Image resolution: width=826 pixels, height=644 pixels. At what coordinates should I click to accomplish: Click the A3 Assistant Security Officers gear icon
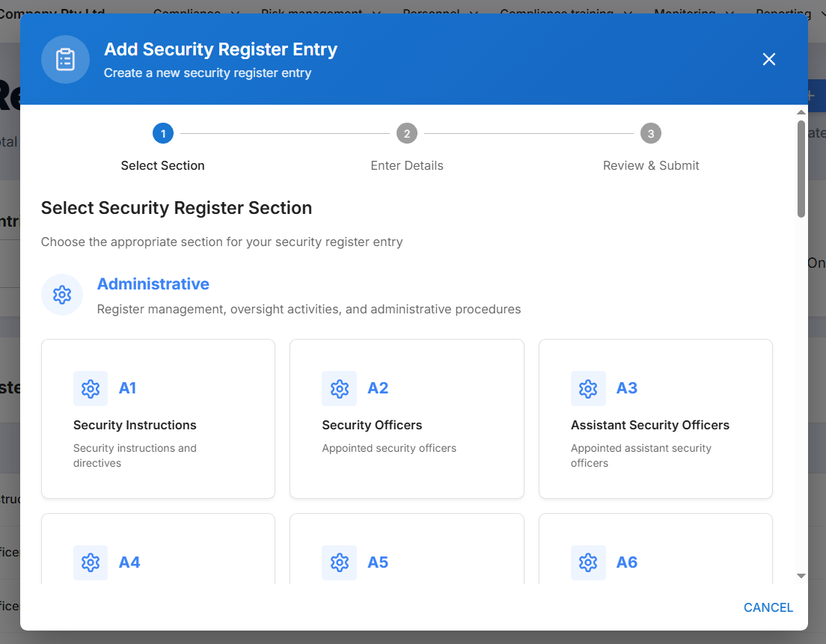(x=588, y=389)
